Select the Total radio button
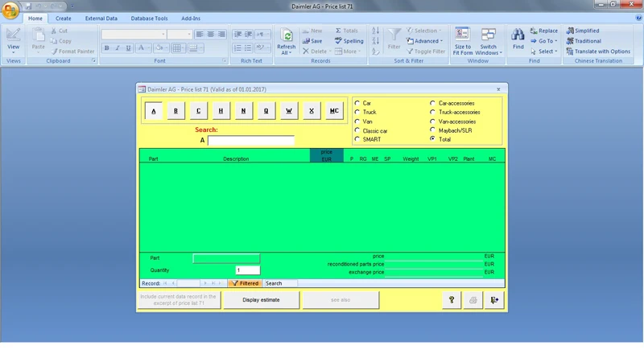Image resolution: width=644 pixels, height=362 pixels. [x=432, y=139]
